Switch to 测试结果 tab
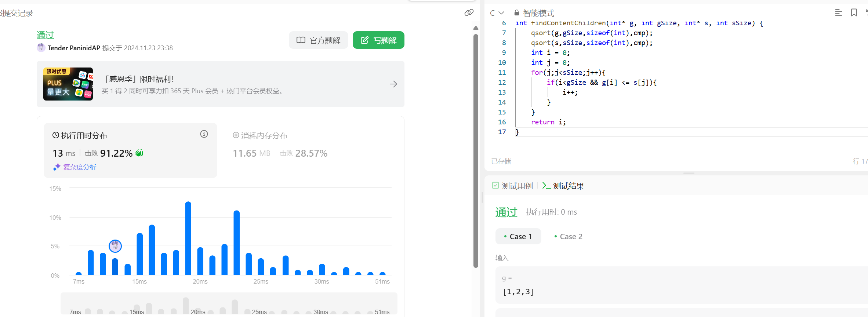 coord(563,186)
